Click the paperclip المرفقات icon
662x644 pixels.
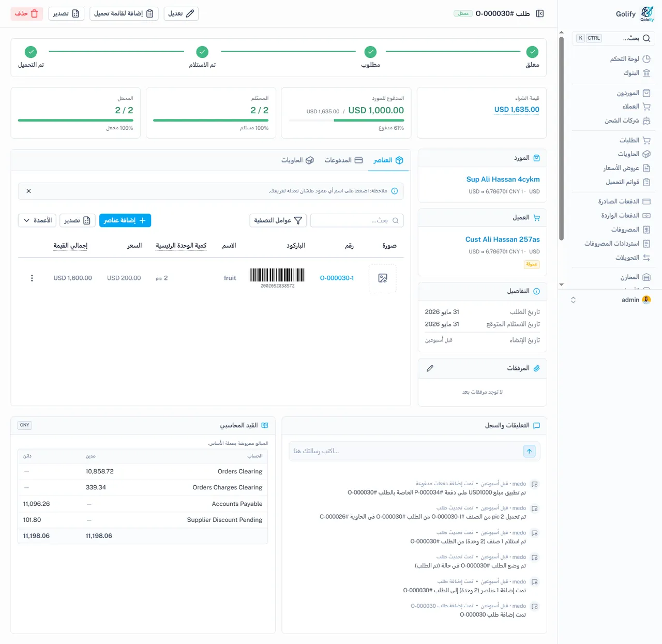click(536, 368)
